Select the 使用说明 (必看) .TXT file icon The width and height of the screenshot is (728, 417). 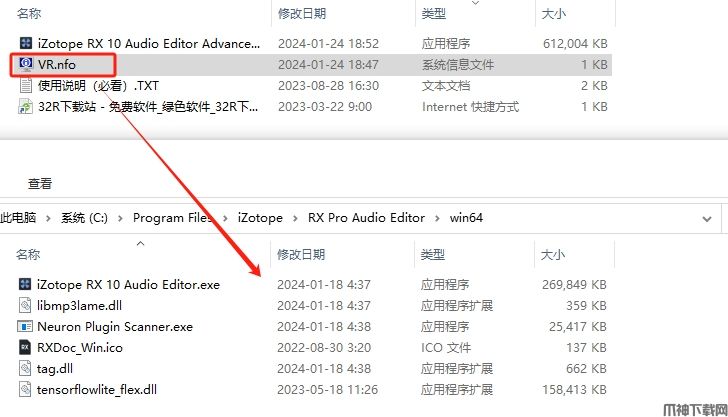coord(26,85)
